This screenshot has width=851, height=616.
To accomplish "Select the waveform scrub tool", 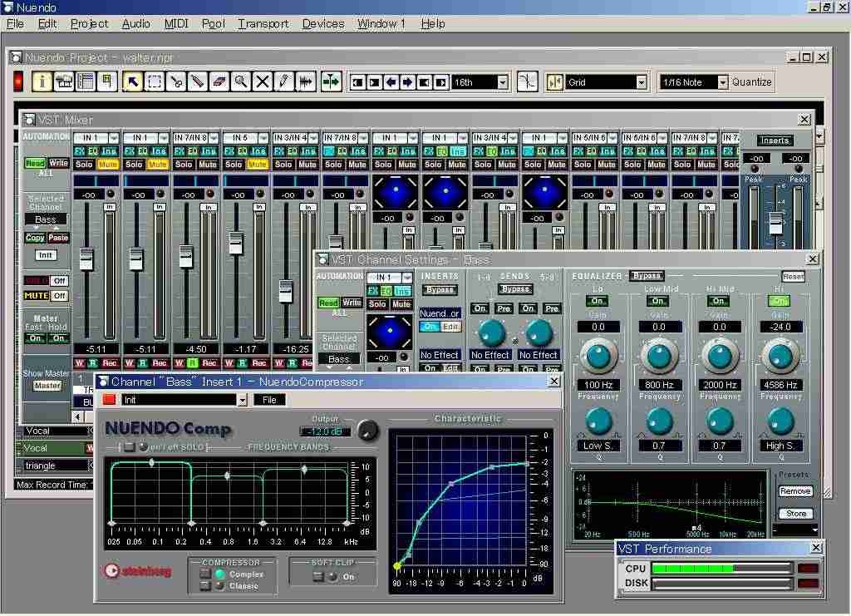I will click(306, 82).
